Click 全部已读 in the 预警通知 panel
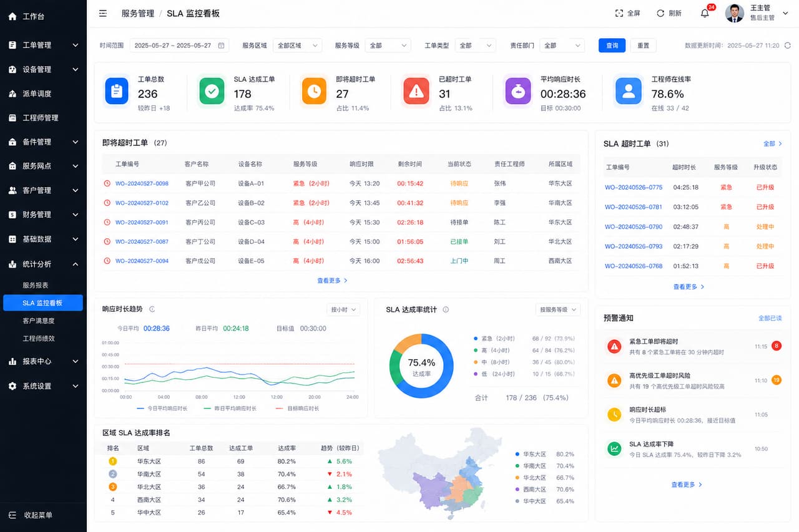 [770, 318]
